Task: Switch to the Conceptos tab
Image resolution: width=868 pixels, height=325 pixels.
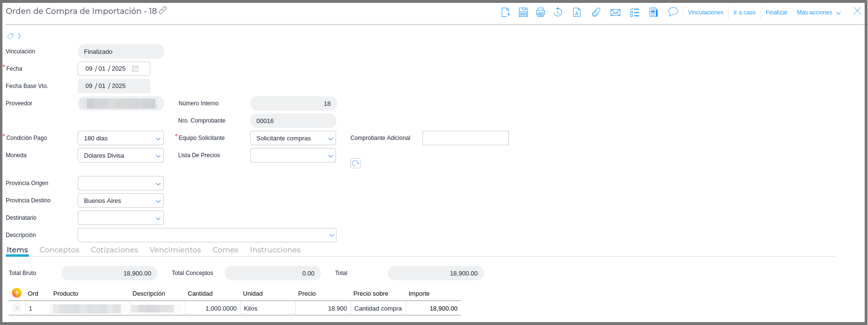Action: pos(60,250)
